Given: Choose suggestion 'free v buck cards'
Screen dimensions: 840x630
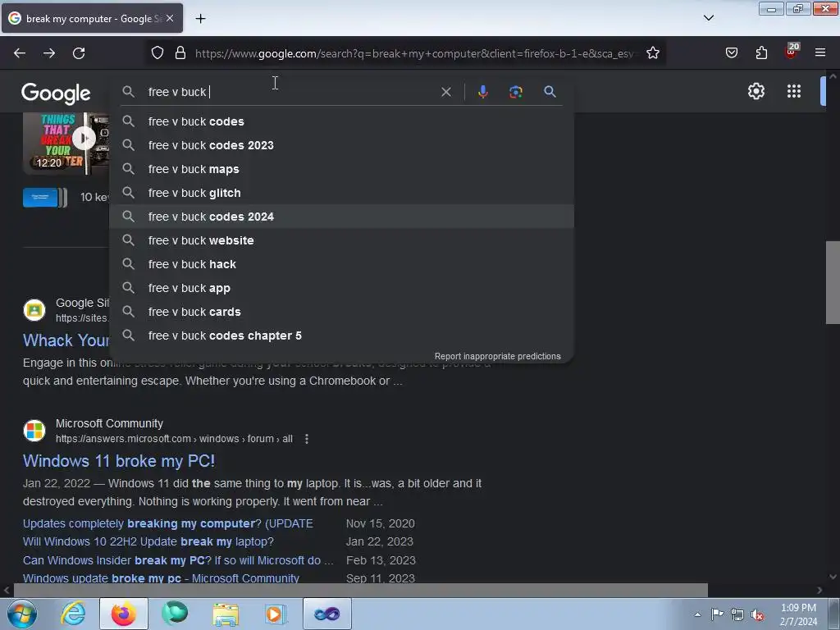Looking at the screenshot, I should click(341, 312).
